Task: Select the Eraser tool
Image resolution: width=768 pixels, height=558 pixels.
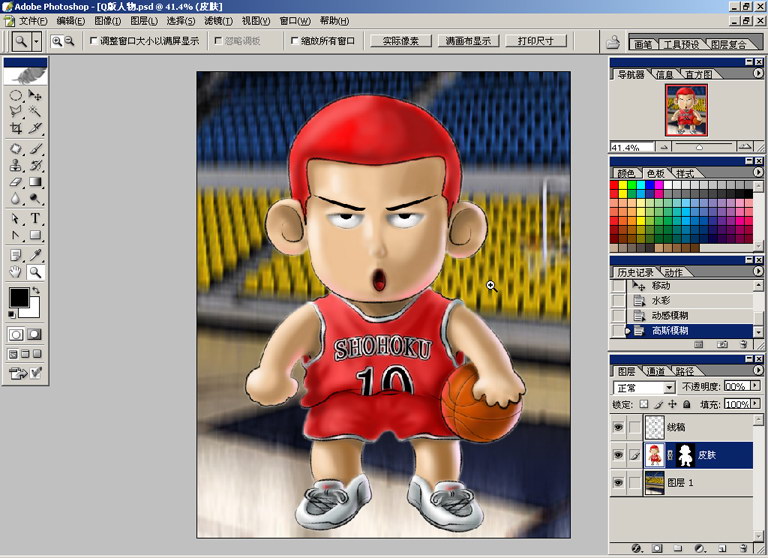Action: [16, 182]
